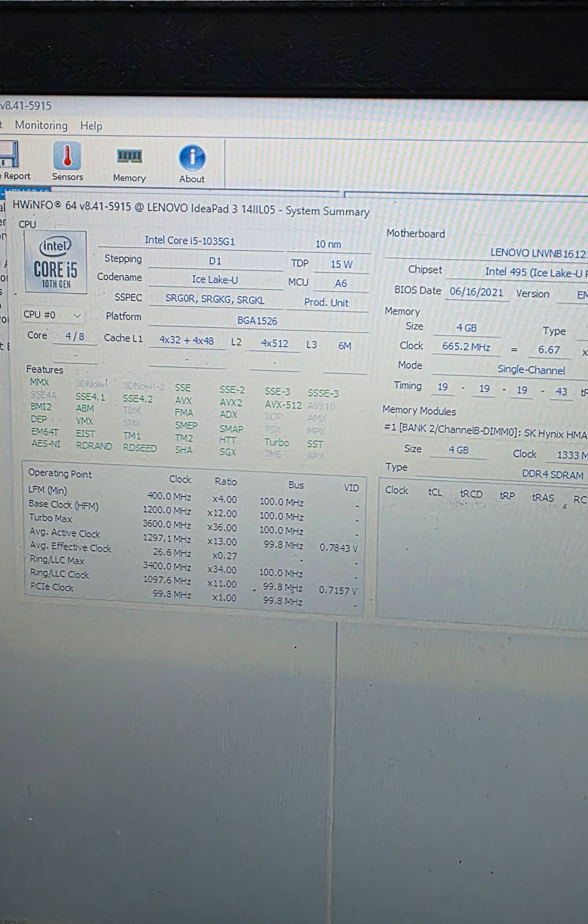Select the Intel Core i5-1035G1 CPU name
The width and height of the screenshot is (588, 924).
coord(190,240)
